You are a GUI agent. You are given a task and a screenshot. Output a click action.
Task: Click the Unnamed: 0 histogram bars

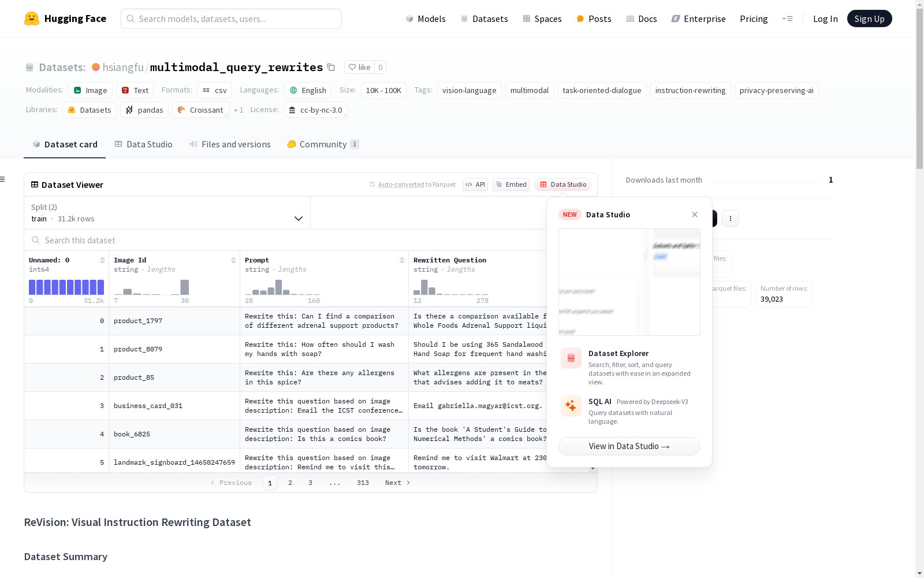[x=66, y=287]
